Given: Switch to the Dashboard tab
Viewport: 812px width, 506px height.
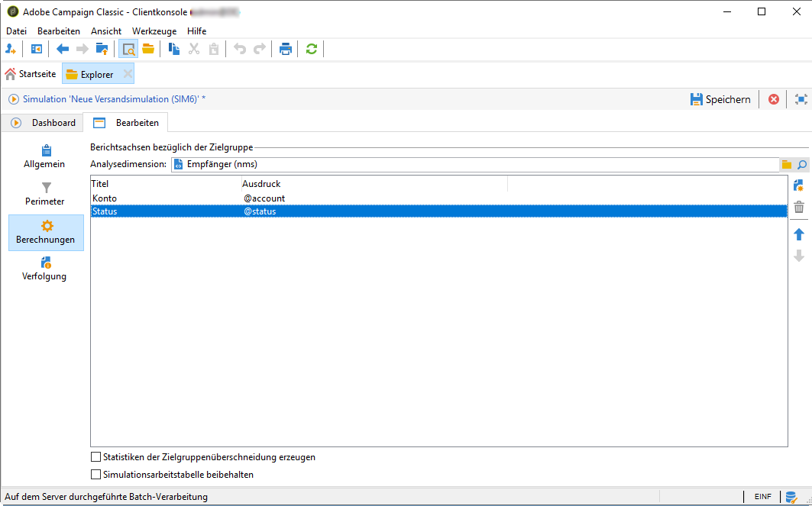Looking at the screenshot, I should pyautogui.click(x=44, y=123).
